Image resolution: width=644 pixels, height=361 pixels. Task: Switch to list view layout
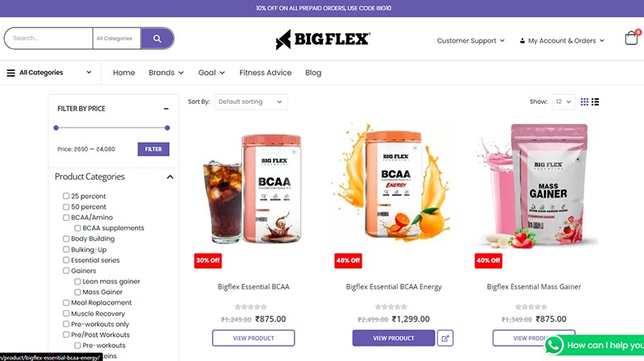[x=595, y=102]
